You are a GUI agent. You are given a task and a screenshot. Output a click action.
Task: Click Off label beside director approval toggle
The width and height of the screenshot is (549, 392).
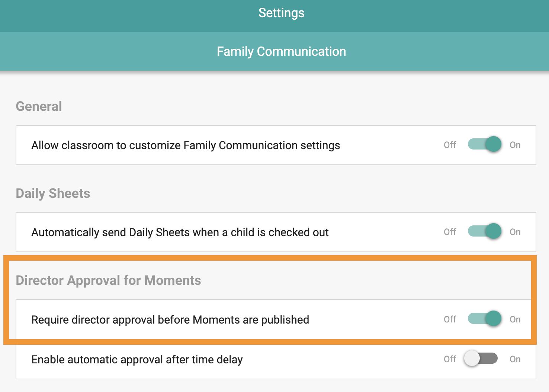[450, 319]
